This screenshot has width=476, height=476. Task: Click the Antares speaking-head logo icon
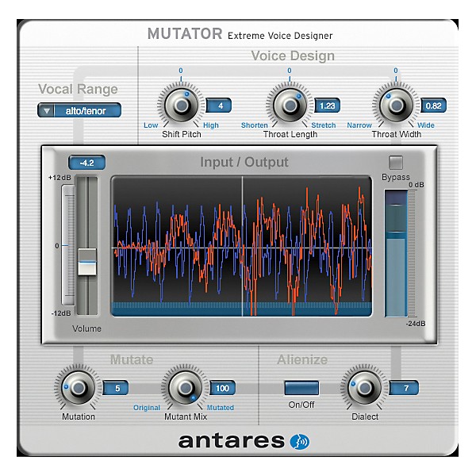pos(300,442)
